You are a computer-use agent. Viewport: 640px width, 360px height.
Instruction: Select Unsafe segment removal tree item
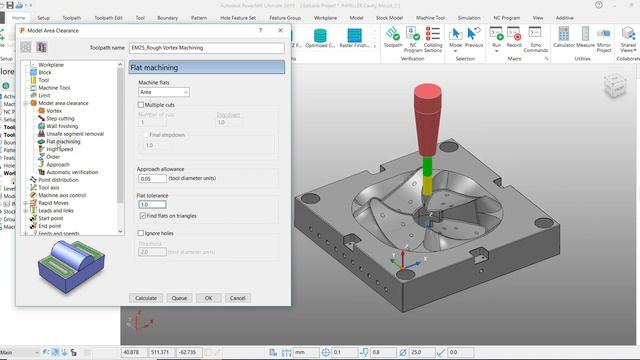pos(75,134)
